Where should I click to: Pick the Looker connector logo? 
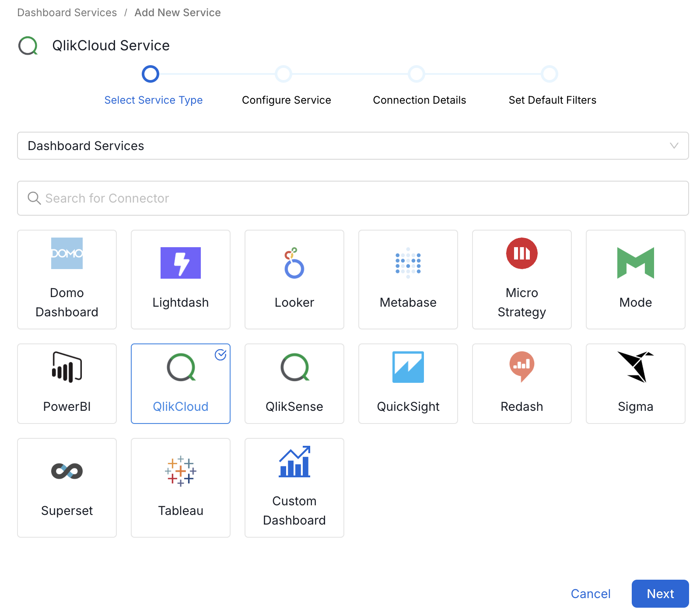294,263
